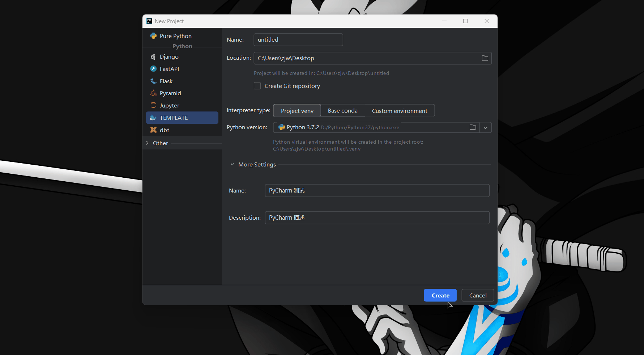Click the Pyramid framework icon

[153, 93]
